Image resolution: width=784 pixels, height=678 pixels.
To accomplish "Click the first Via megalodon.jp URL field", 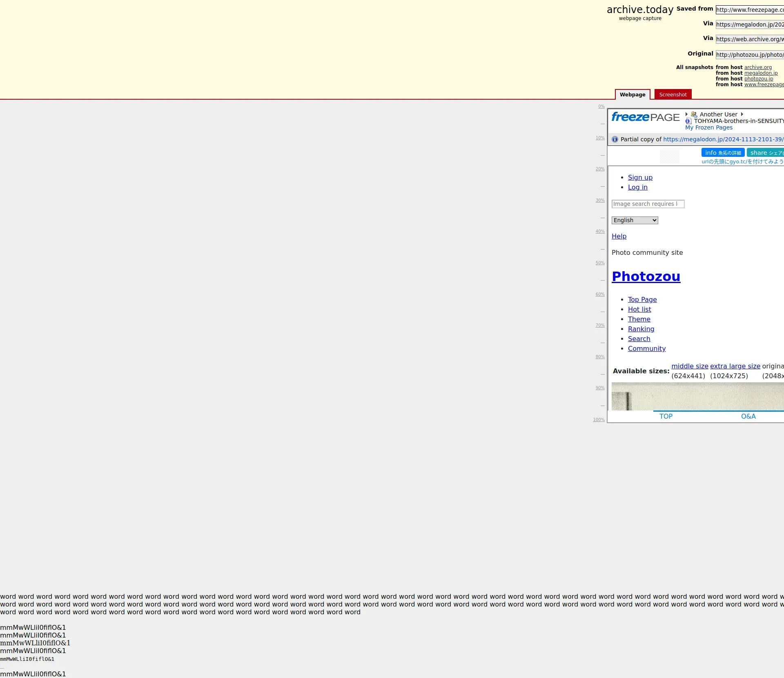I will pos(750,25).
